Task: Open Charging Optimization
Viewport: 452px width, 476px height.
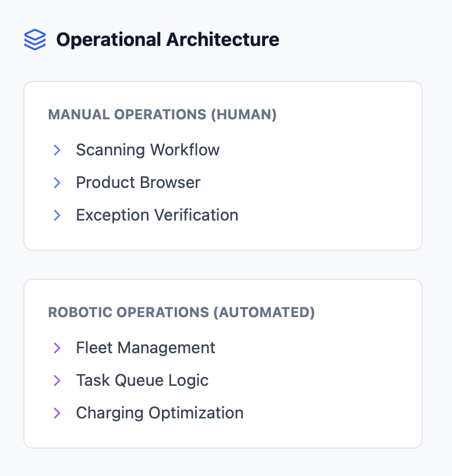Action: [160, 413]
